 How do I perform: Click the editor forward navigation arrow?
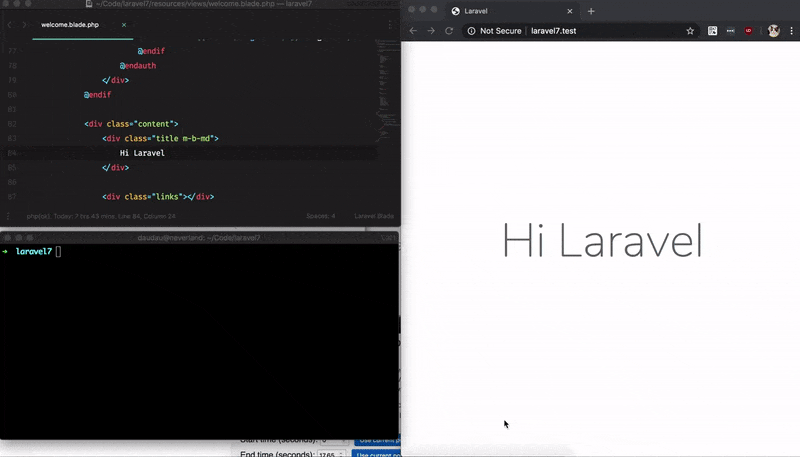tap(24, 24)
